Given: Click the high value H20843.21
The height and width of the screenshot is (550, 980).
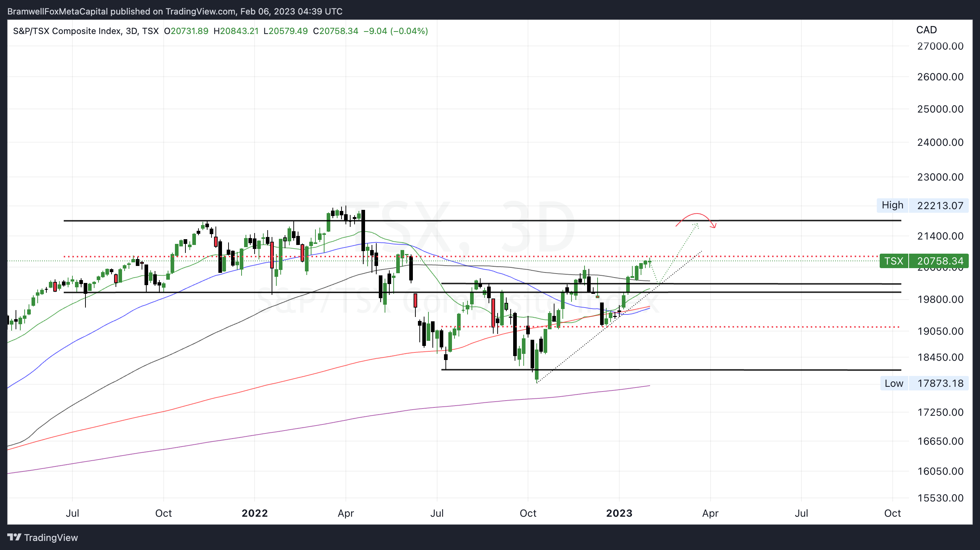Looking at the screenshot, I should 236,31.
